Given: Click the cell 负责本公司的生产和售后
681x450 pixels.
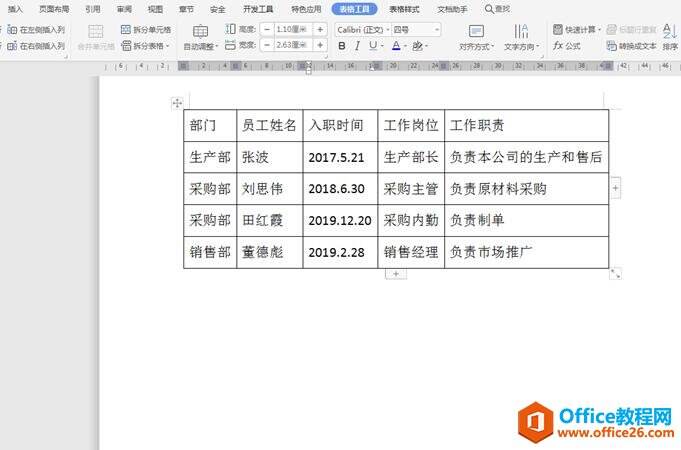Looking at the screenshot, I should tap(526, 157).
